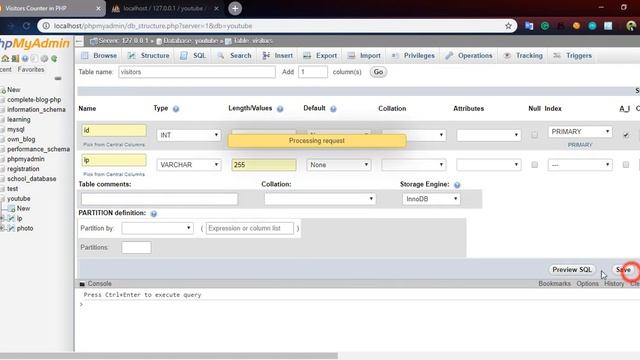Click site info icon in address bar
The width and height of the screenshot is (640, 360).
click(46, 26)
